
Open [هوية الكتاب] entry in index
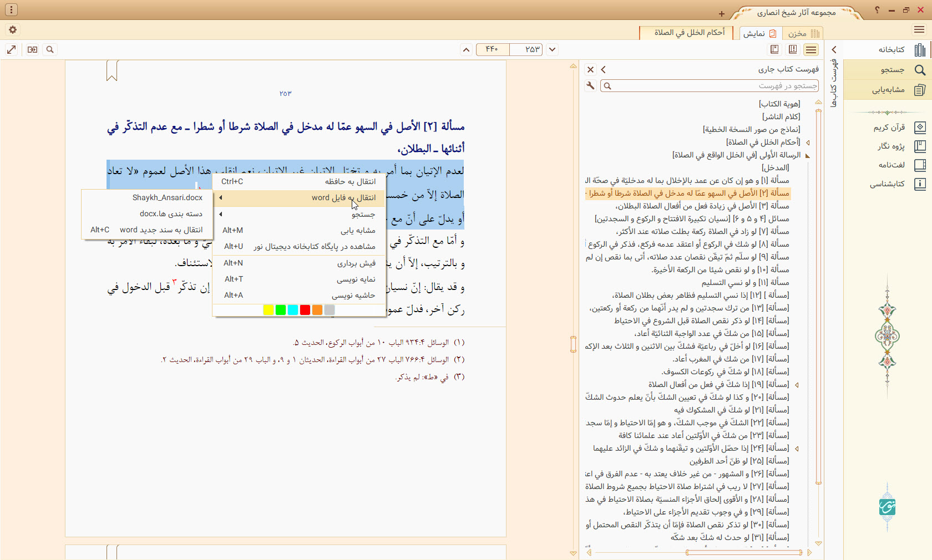pos(779,104)
